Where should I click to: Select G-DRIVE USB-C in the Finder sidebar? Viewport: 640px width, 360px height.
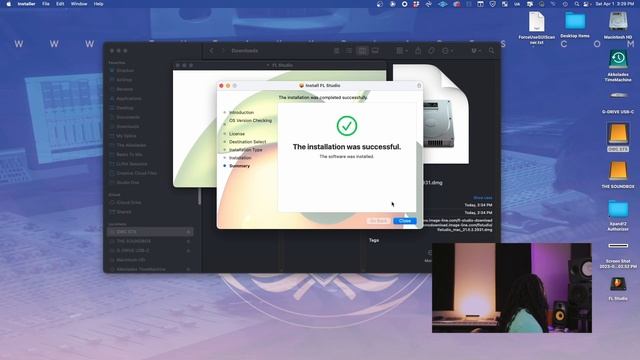pyautogui.click(x=133, y=251)
